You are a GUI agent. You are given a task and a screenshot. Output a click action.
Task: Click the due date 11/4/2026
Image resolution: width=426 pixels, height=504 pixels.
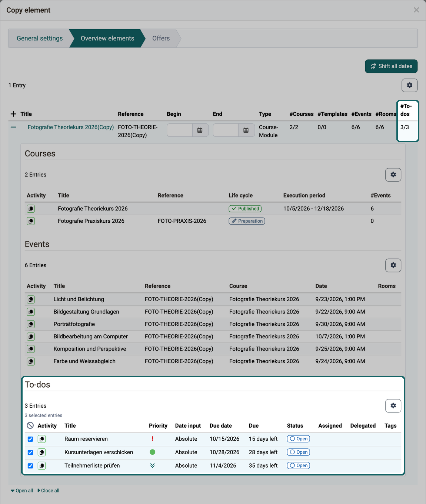click(x=223, y=465)
